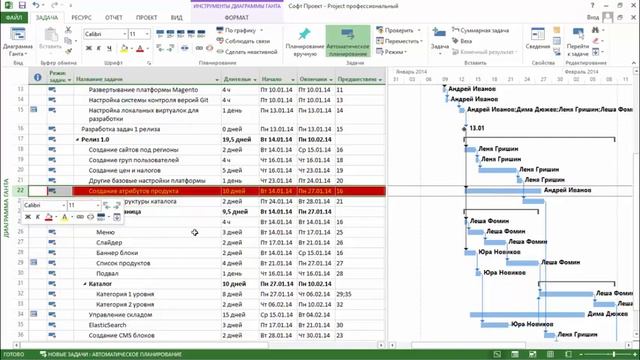
Task: Open Переместить dropdown
Action: (399, 41)
